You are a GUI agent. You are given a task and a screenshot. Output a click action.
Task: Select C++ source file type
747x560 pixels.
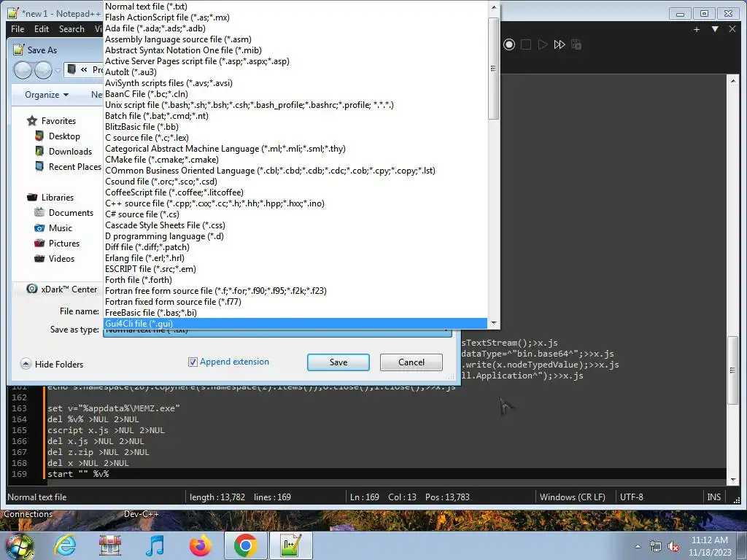point(295,203)
